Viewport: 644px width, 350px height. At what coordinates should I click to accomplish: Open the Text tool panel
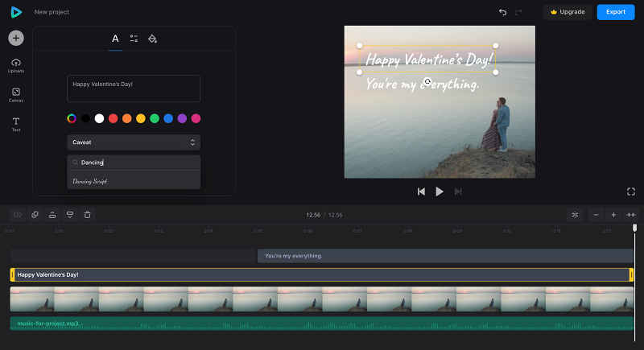(x=16, y=125)
